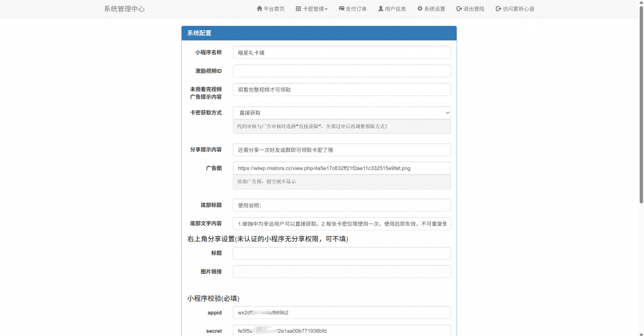Click the grid icon beside 卡密管理

pyautogui.click(x=298, y=9)
